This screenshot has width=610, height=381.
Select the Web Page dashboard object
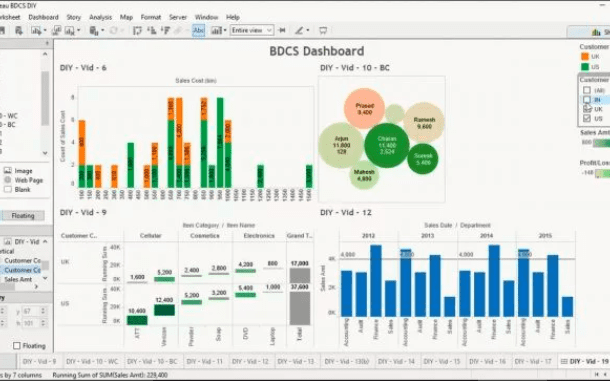(24, 180)
